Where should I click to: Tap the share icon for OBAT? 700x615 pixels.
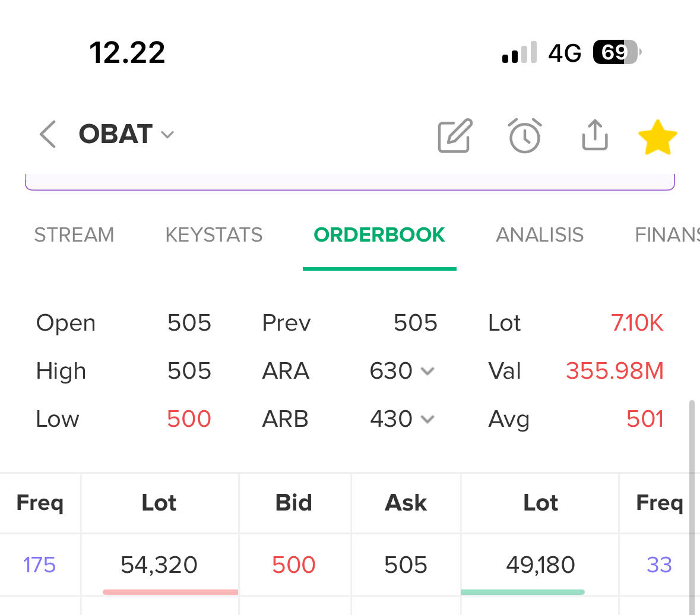coord(594,135)
